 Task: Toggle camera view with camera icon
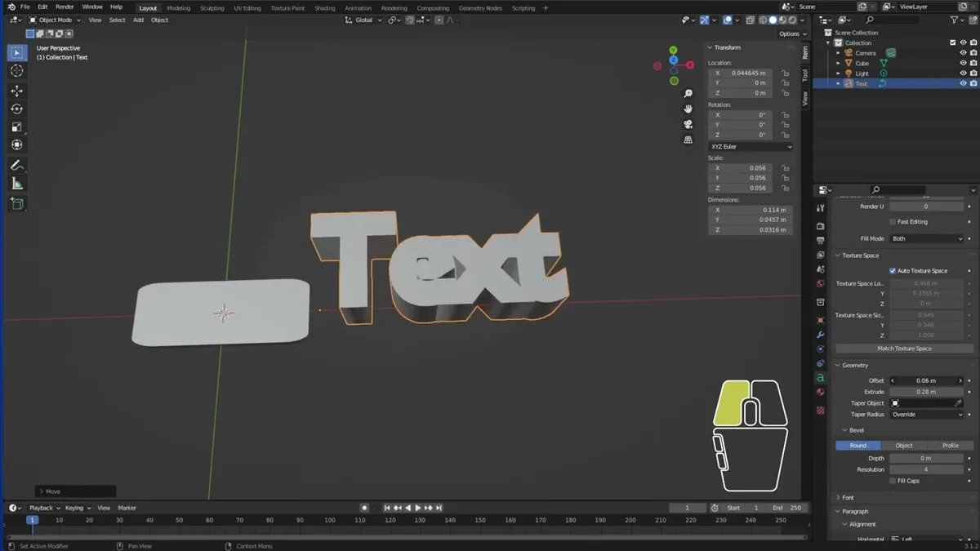click(688, 124)
